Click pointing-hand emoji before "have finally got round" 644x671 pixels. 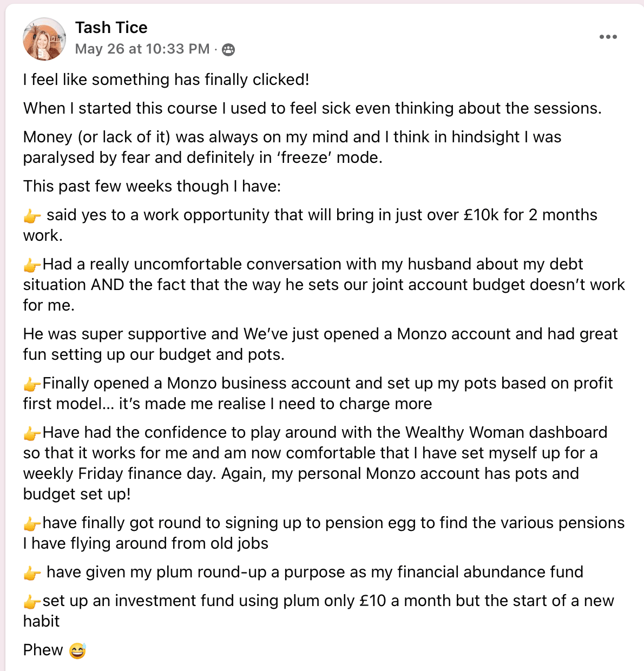(32, 524)
